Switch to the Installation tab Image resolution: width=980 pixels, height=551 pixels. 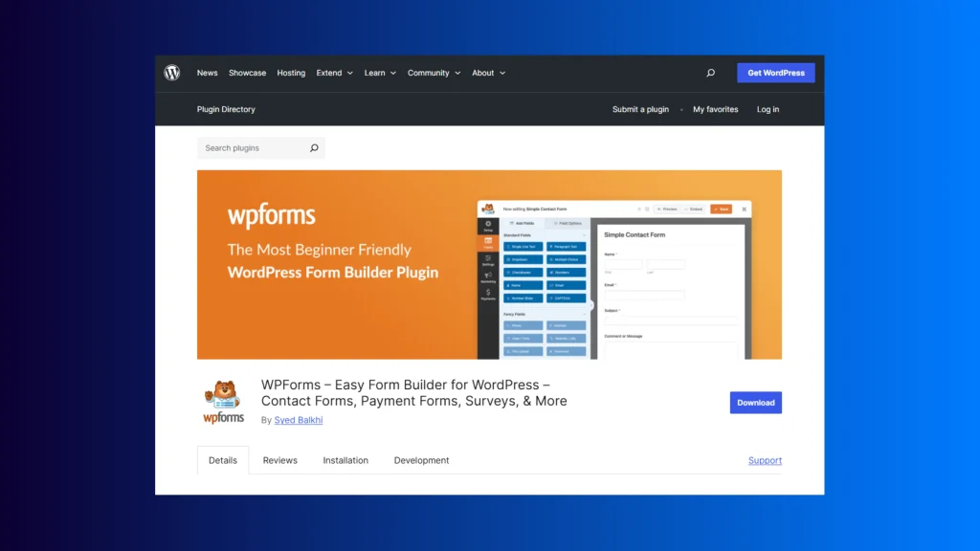point(345,460)
